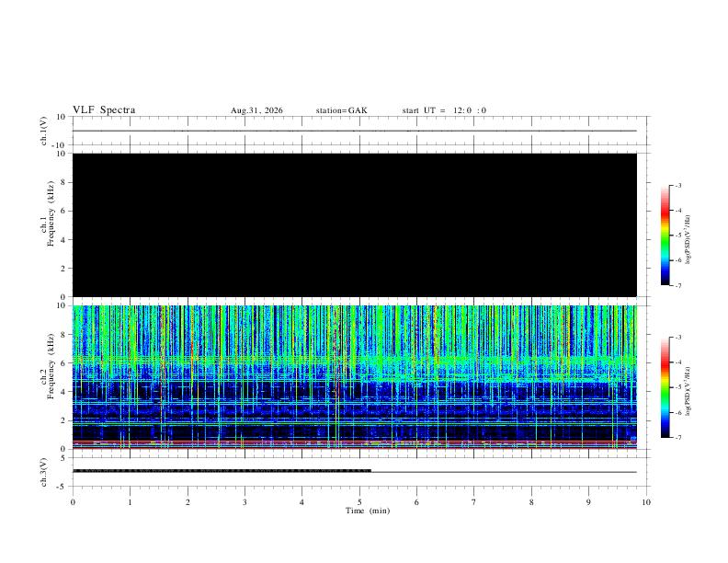Click the red band near 0 kHz in ch.2
The width and height of the screenshot is (728, 563).
tap(354, 442)
